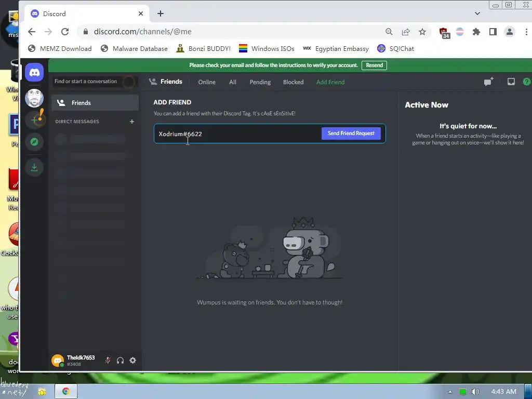Screen dimensions: 532x399
Task: Click the green system tray icon
Action: pos(463,392)
